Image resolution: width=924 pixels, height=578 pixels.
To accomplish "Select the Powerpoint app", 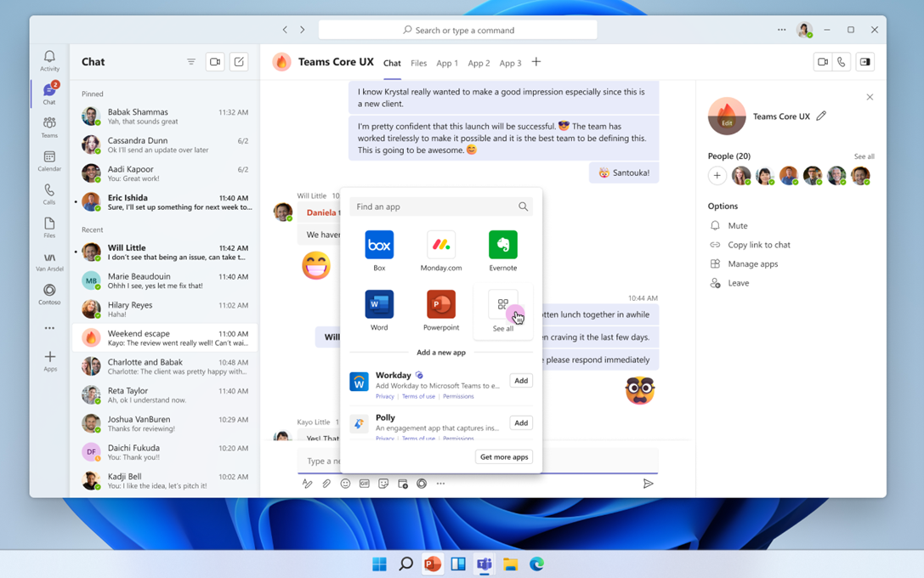I will [441, 310].
